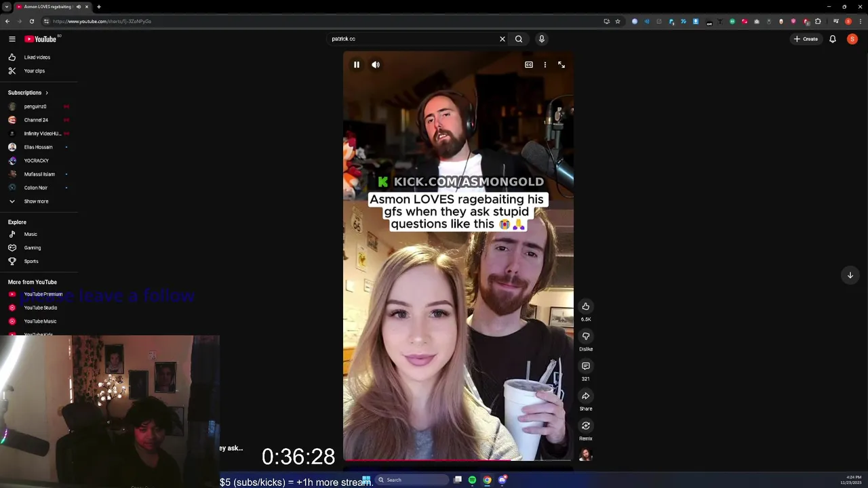Image resolution: width=868 pixels, height=488 pixels.
Task: Open the Channel 24 subscription
Action: 37,120
